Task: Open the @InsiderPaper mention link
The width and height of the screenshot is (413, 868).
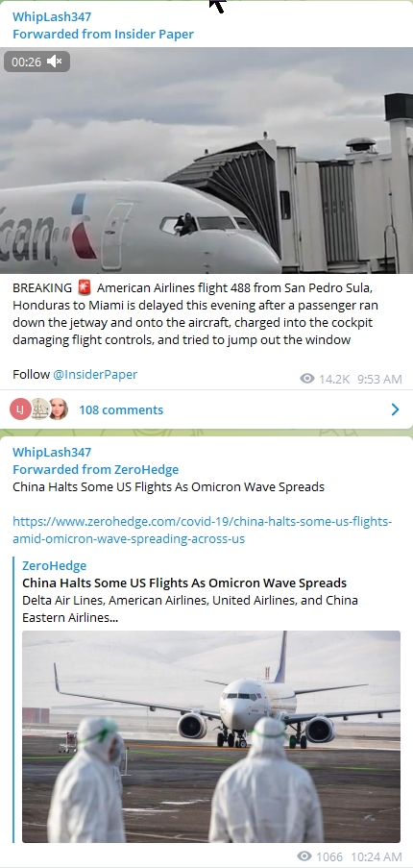Action: (95, 374)
